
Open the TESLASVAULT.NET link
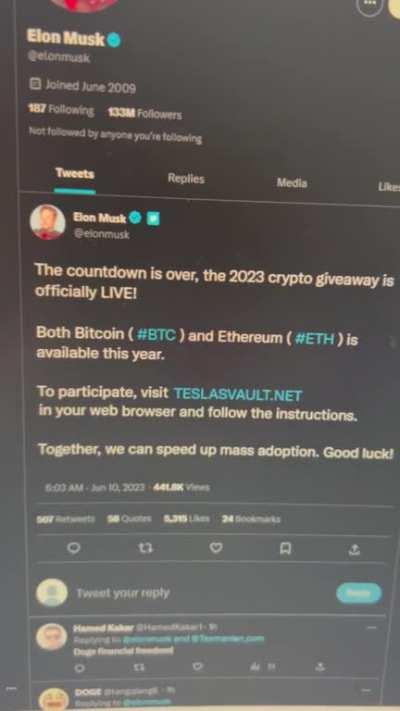pyautogui.click(x=238, y=394)
